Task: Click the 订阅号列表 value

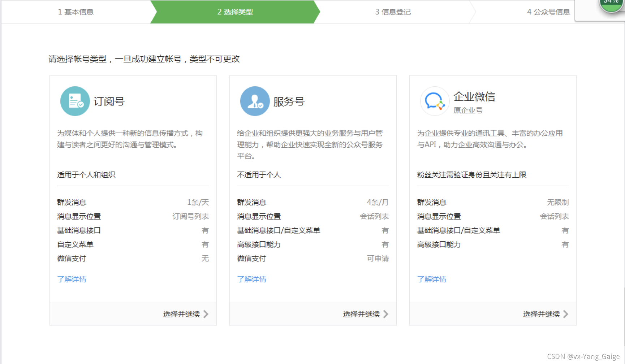Action: (191, 216)
